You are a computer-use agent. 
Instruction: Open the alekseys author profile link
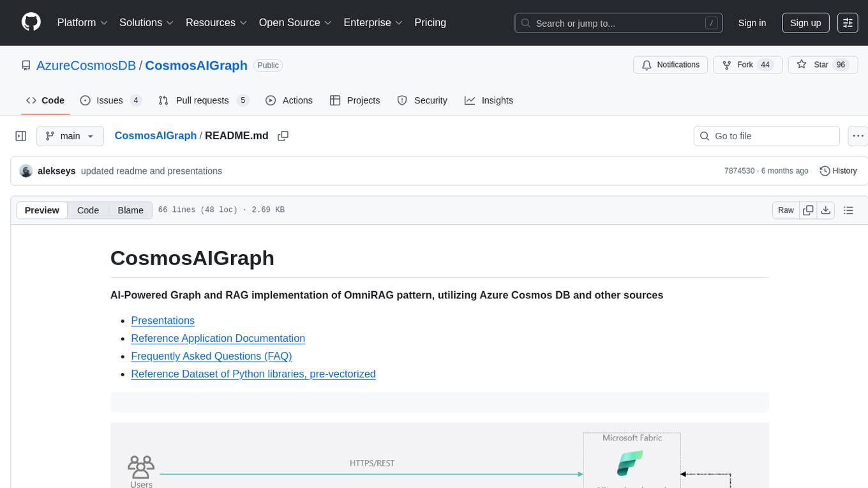(57, 171)
